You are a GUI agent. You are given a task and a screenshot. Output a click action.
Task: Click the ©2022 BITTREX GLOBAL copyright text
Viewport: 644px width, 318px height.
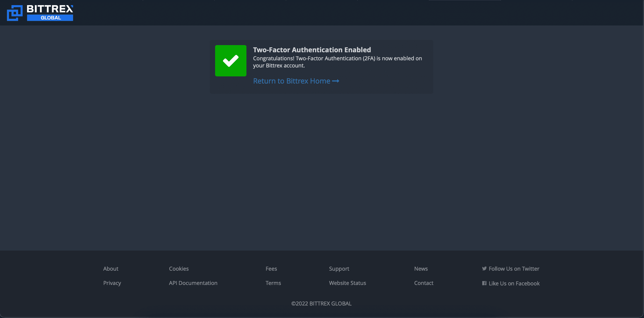(322, 303)
